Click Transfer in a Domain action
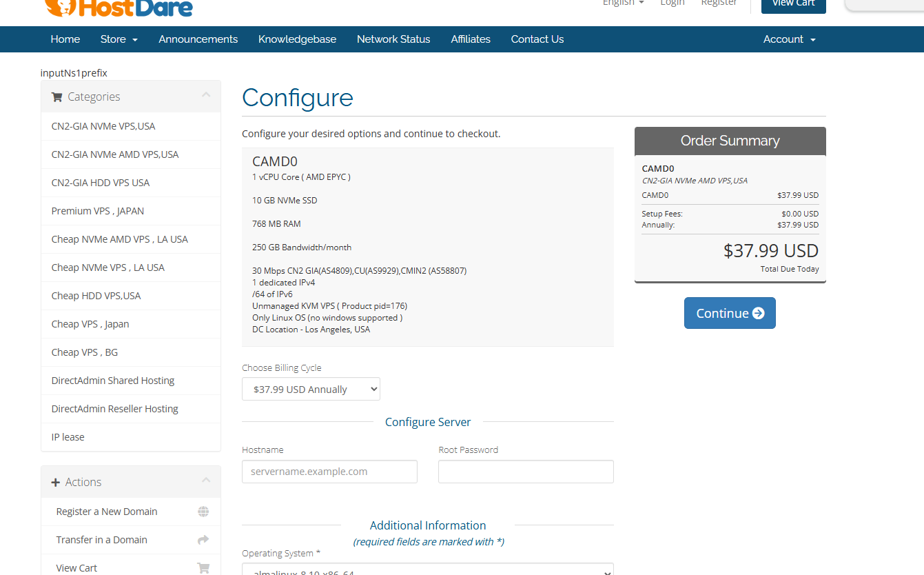Image resolution: width=924 pixels, height=575 pixels. (131, 540)
